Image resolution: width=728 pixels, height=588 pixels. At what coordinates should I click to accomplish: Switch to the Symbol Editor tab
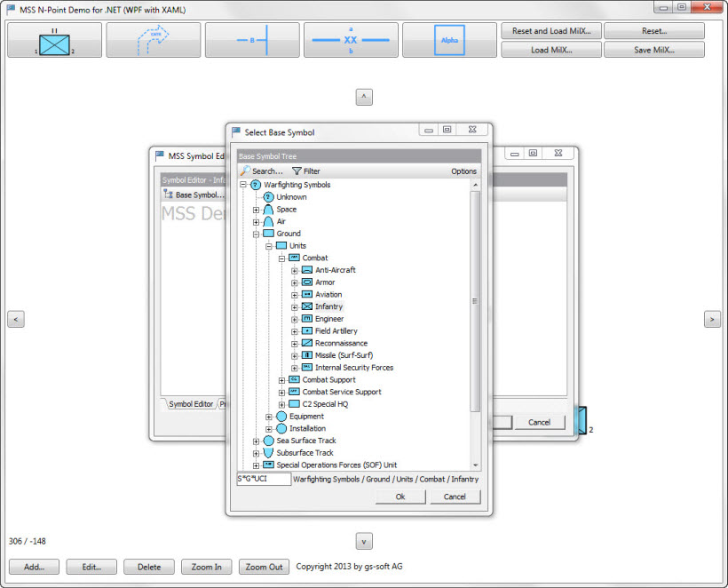(x=190, y=403)
